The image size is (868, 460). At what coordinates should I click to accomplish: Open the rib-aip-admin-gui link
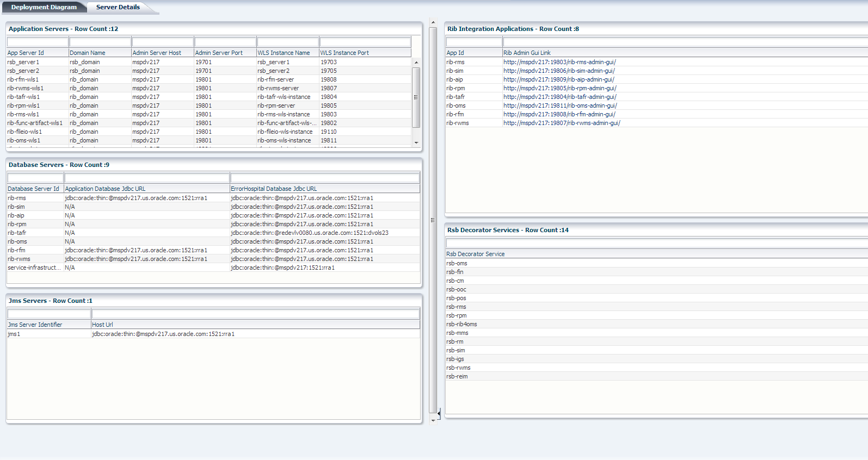pos(559,79)
